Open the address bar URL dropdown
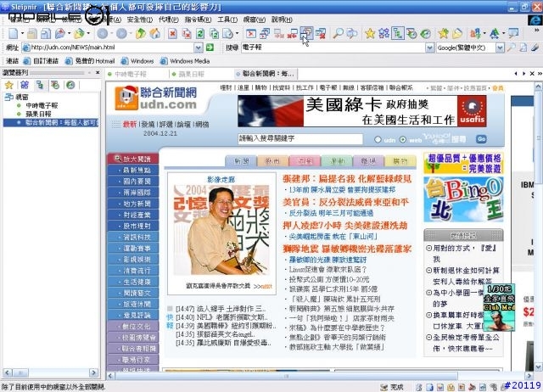This screenshot has width=543, height=392. click(x=199, y=48)
